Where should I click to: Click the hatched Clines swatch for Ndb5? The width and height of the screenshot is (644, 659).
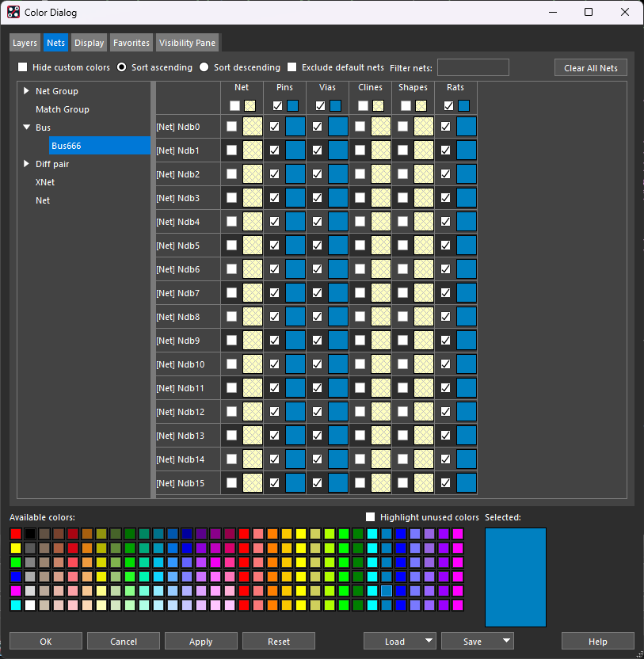tap(381, 246)
